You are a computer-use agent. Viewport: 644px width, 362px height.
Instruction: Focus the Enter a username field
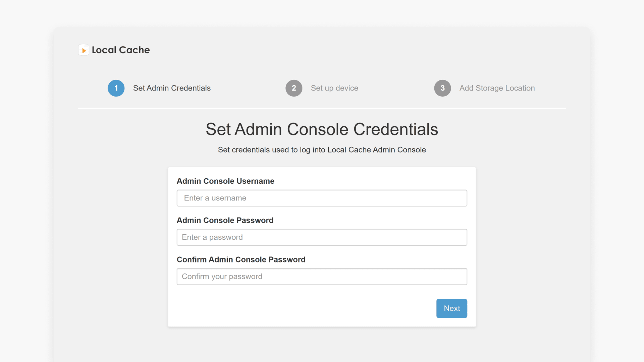321,198
